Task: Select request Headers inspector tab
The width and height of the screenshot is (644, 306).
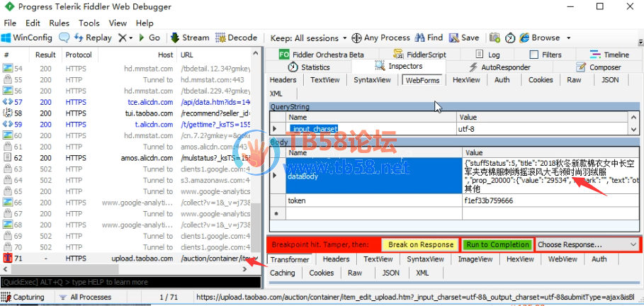Action: coord(283,80)
